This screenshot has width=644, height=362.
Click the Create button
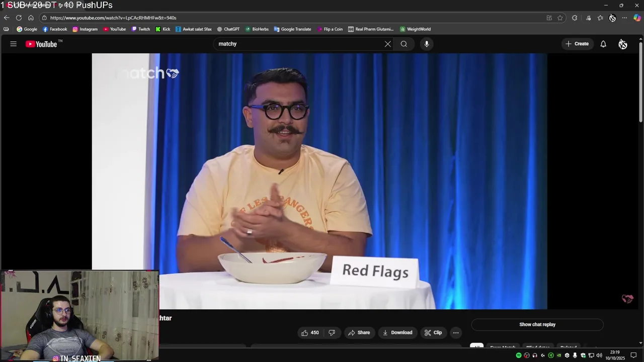pyautogui.click(x=577, y=44)
